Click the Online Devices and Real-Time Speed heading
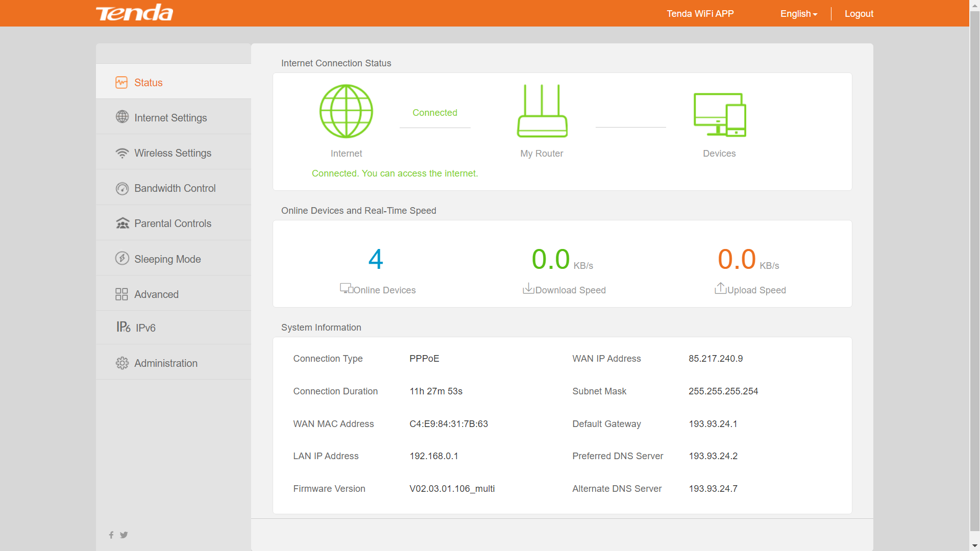 pyautogui.click(x=359, y=211)
